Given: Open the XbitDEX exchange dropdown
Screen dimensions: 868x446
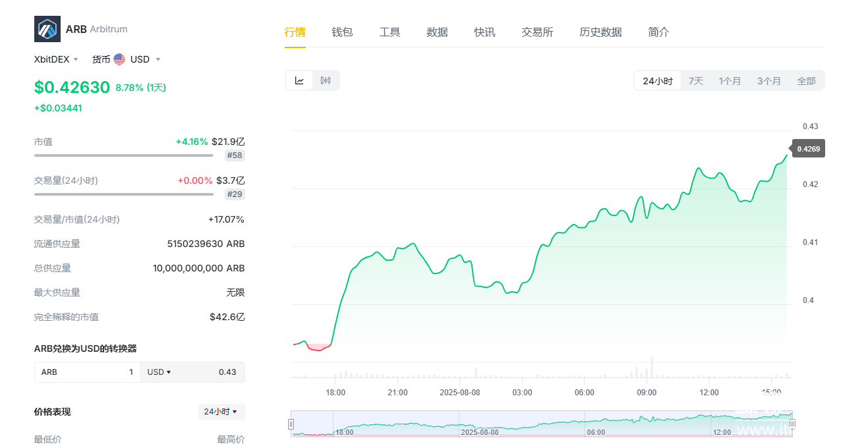Looking at the screenshot, I should tap(56, 59).
